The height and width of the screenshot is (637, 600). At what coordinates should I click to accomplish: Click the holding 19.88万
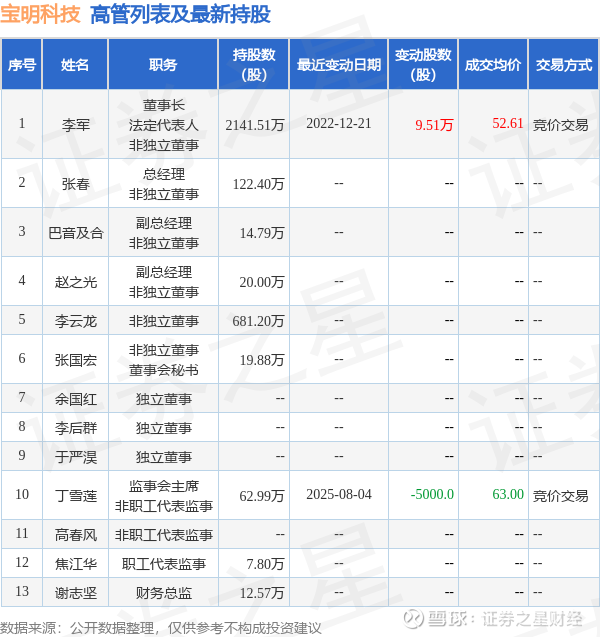tap(262, 360)
